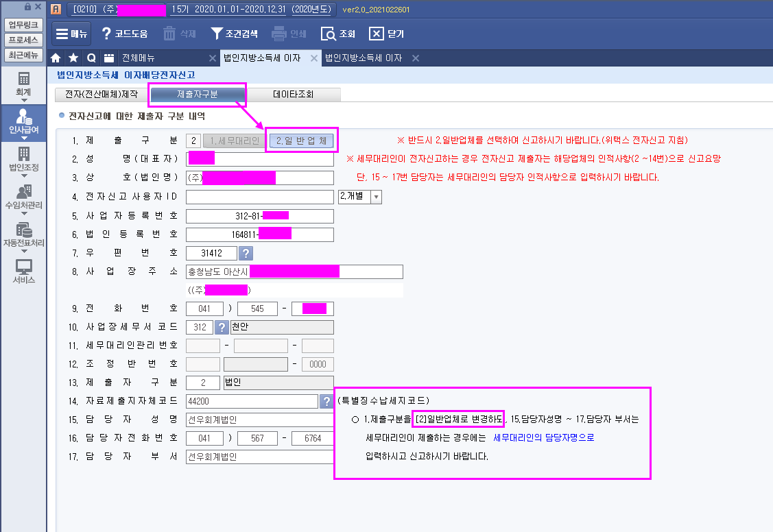Open favorites star icon
The image size is (773, 532).
(x=73, y=58)
